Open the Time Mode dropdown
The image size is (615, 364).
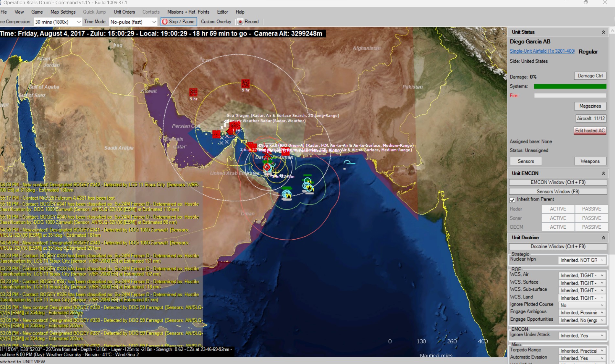click(133, 22)
